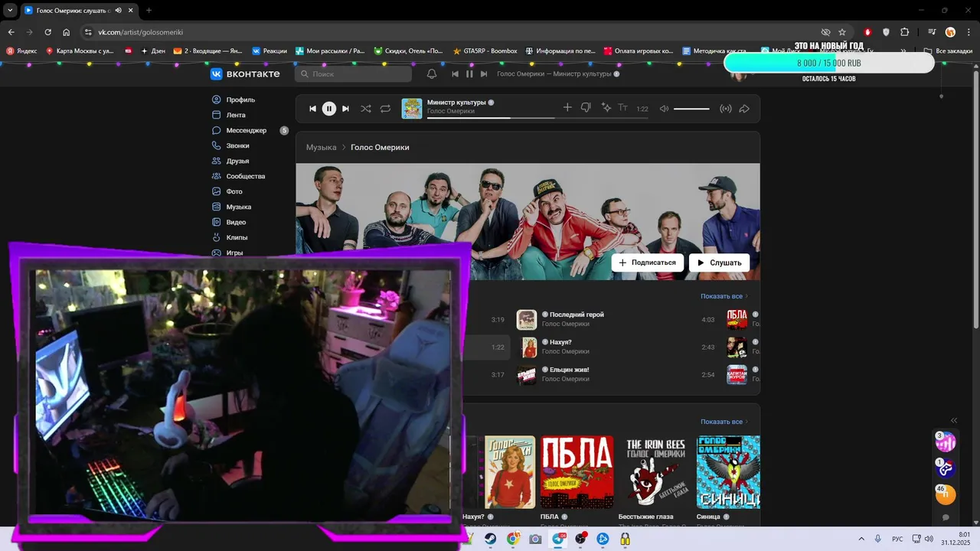Pause from the header mini player

[x=469, y=74]
